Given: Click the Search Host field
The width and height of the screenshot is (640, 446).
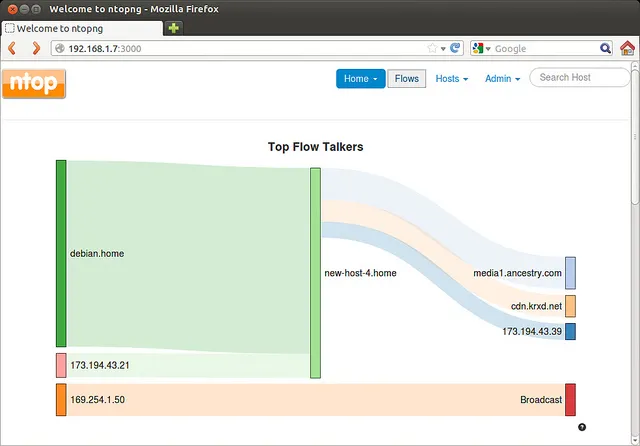Looking at the screenshot, I should (x=580, y=78).
